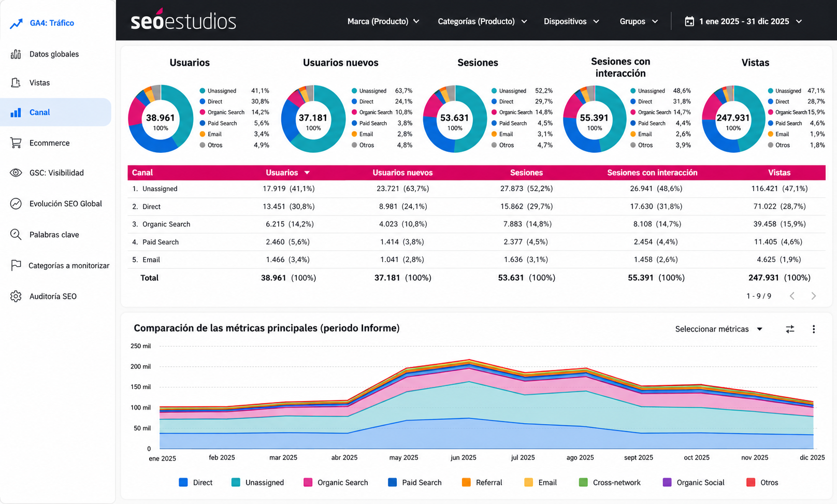Click the Palabras clave magnifier icon
This screenshot has width=837, height=504.
16,235
